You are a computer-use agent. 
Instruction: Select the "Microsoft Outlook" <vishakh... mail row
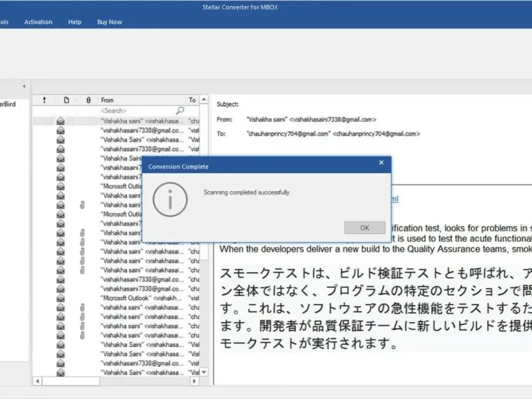tap(116, 298)
